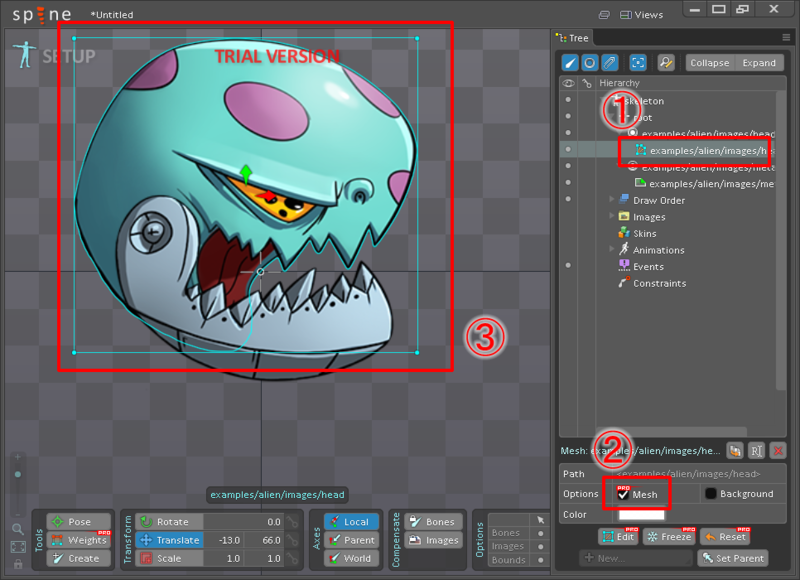
Task: Select the Skins node in tree
Action: (644, 233)
